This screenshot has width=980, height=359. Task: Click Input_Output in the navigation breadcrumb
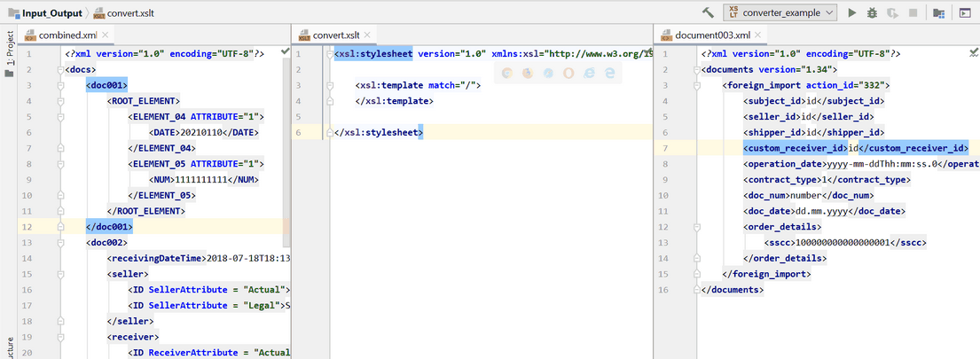51,13
